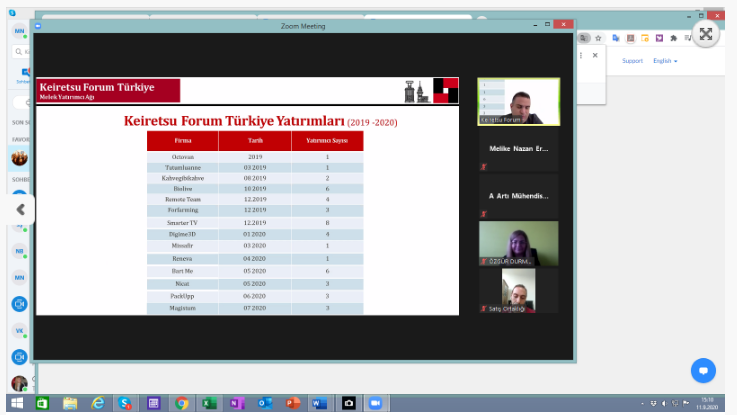Open the green Store app on taskbar
The image size is (737, 415).
pos(42,403)
